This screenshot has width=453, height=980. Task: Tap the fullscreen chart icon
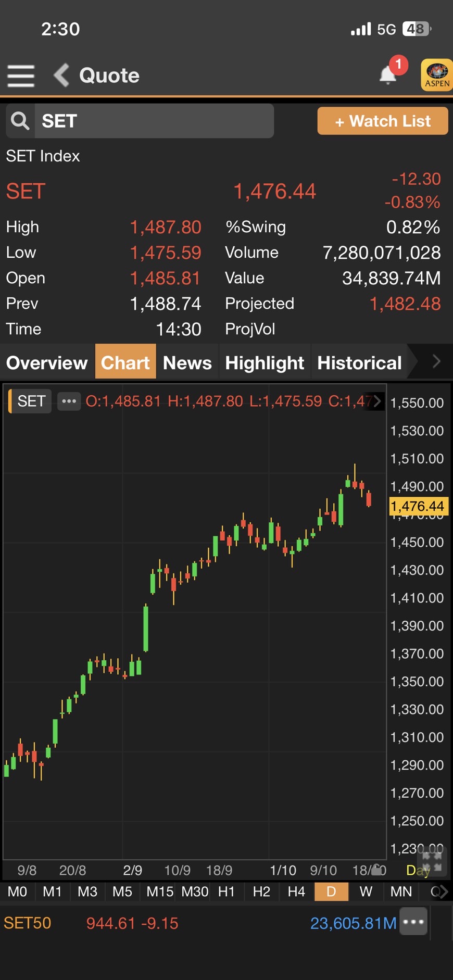[x=432, y=861]
